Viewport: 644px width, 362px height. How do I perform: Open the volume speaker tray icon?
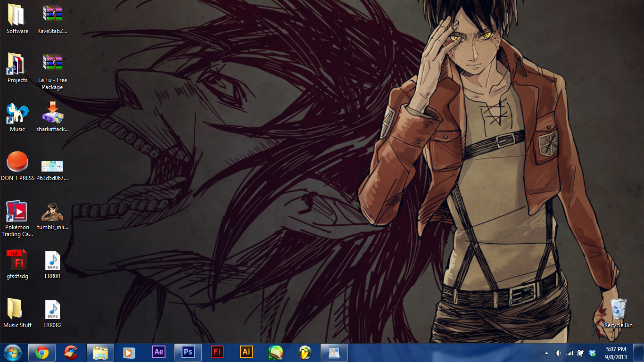point(558,353)
